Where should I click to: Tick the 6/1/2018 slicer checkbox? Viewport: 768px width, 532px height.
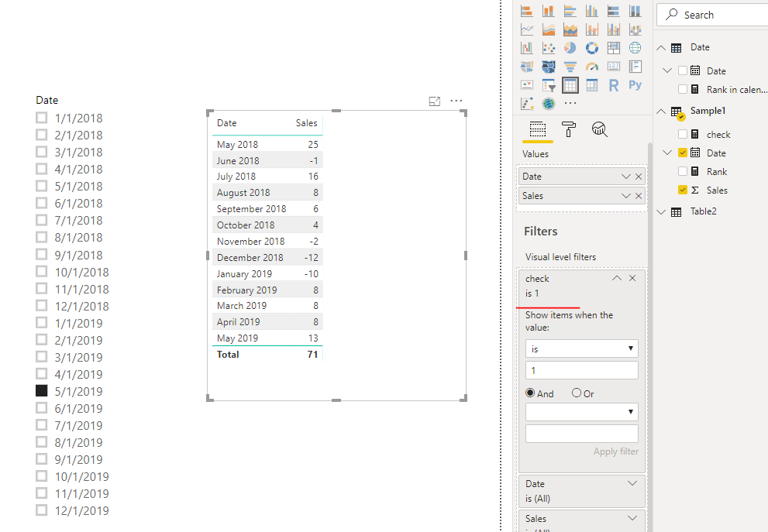[42, 203]
